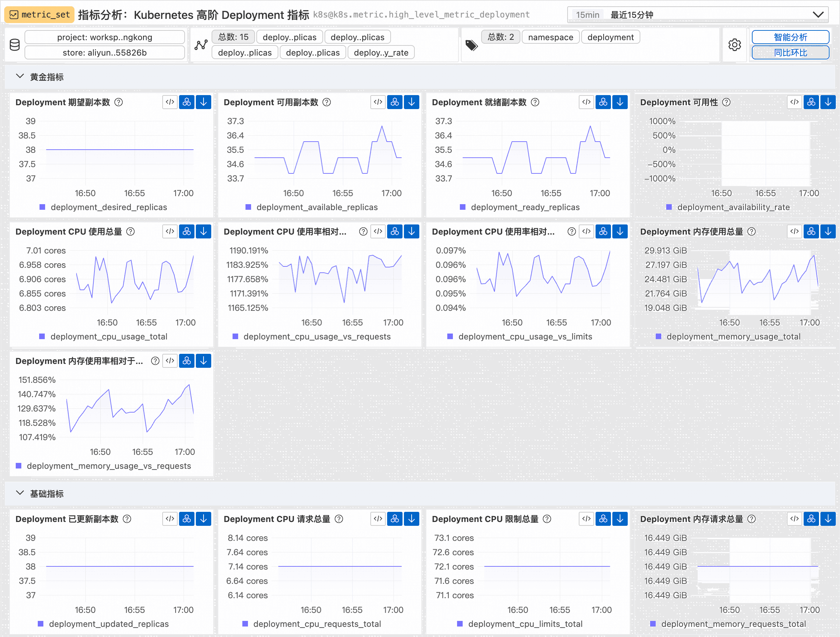Click cluster analysis icon on Deployment 就绪副本数 panel
This screenshot has width=840, height=637.
coord(603,102)
